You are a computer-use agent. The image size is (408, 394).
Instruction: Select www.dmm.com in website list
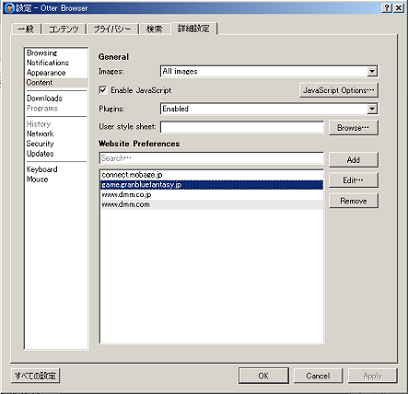coord(212,204)
